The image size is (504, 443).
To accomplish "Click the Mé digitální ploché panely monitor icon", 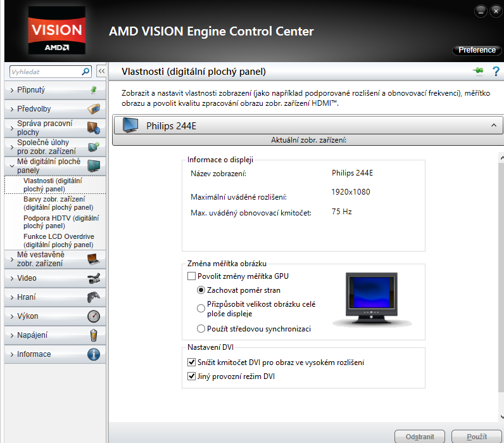I will pyautogui.click(x=94, y=166).
